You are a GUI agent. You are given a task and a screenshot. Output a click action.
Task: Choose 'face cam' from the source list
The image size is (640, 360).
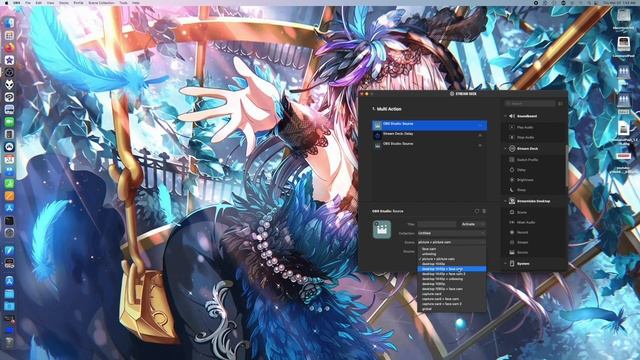(451, 249)
